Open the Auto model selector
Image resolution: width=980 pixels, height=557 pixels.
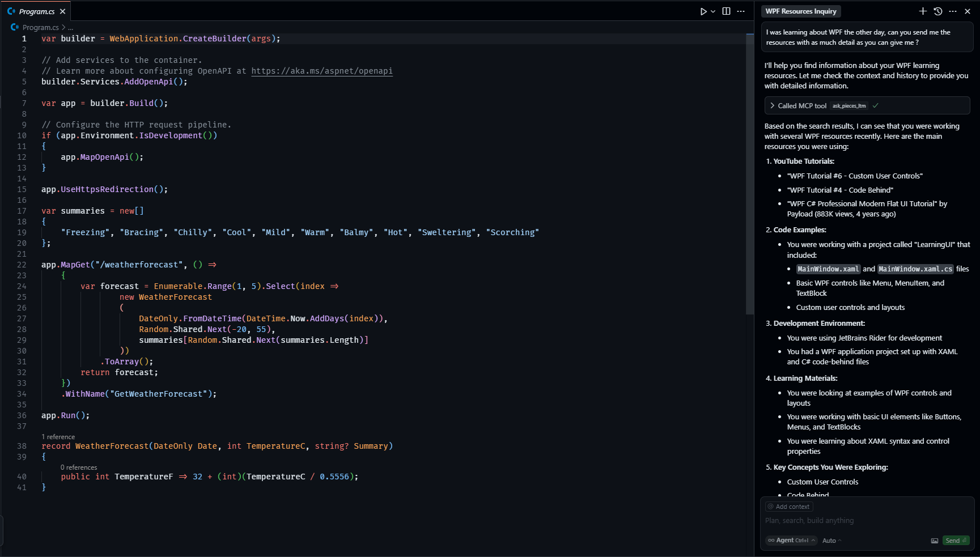pos(831,541)
